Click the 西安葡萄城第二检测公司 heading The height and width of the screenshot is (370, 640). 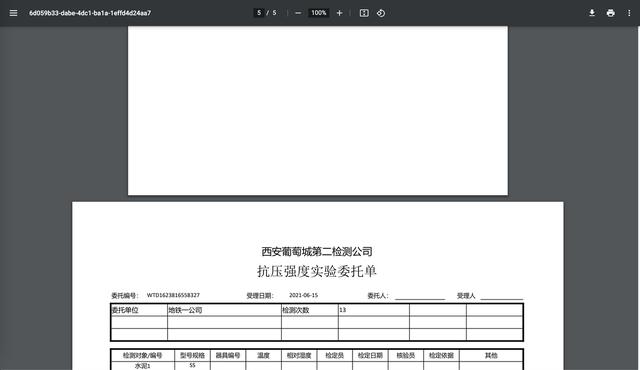coord(317,252)
